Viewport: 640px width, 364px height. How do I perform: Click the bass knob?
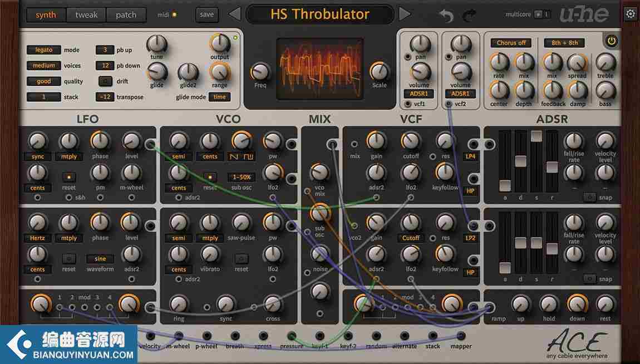(605, 90)
